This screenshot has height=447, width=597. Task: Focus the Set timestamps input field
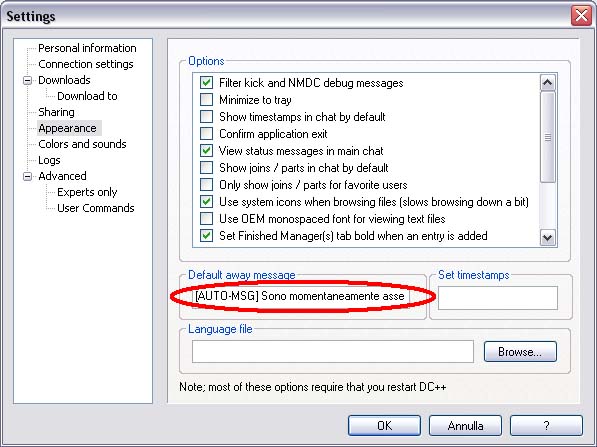[x=498, y=298]
